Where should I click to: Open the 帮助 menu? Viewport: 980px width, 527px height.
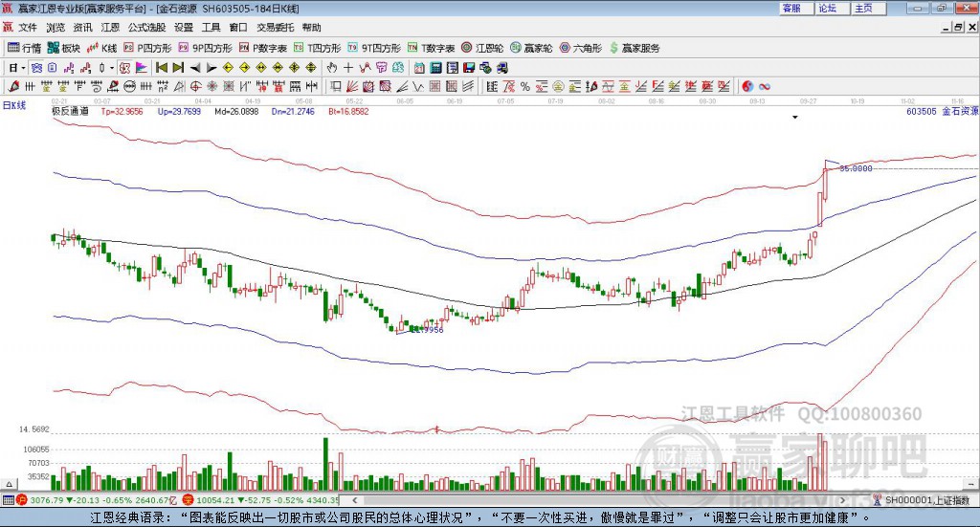(x=311, y=28)
